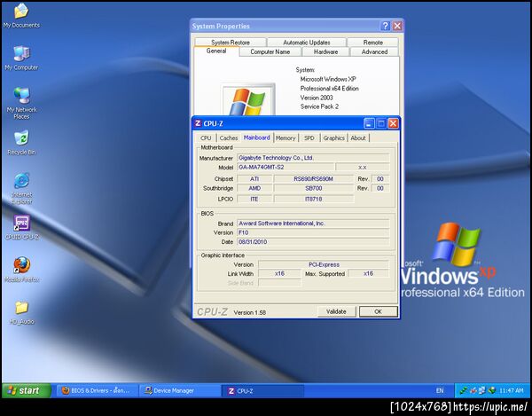Click the chipset value RS690/RS690M
The width and height of the screenshot is (532, 416).
point(314,179)
